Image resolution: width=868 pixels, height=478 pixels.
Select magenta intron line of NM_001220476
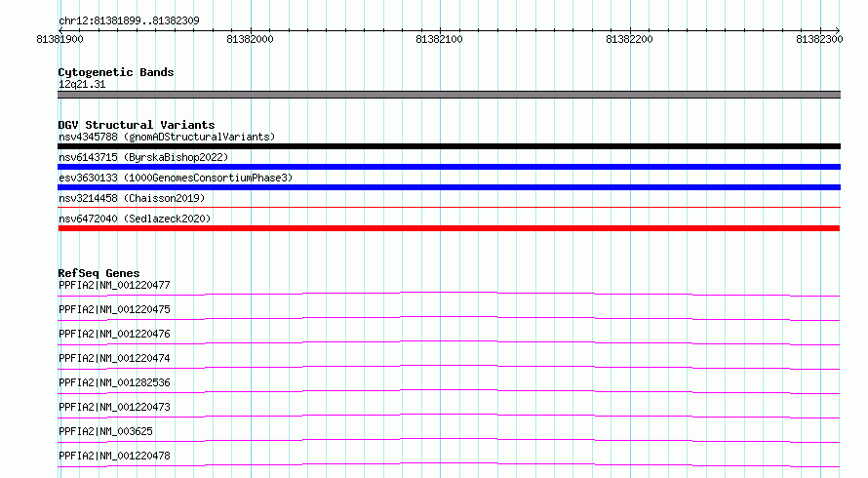tap(449, 341)
